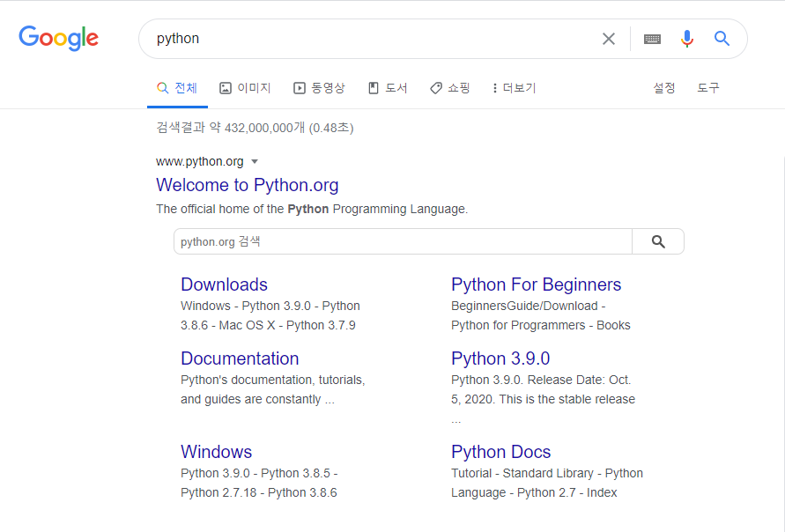Open the Documentation sitelink
Viewport: 785px width, 532px height.
(x=240, y=358)
